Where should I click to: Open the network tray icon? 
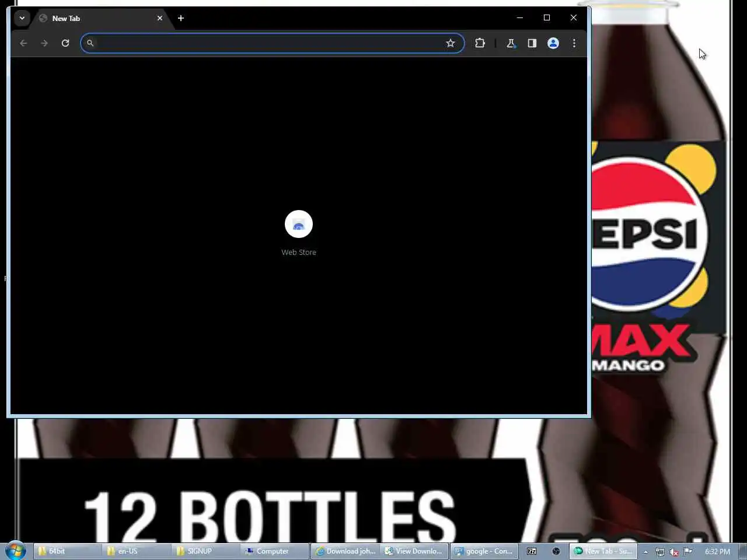click(659, 552)
